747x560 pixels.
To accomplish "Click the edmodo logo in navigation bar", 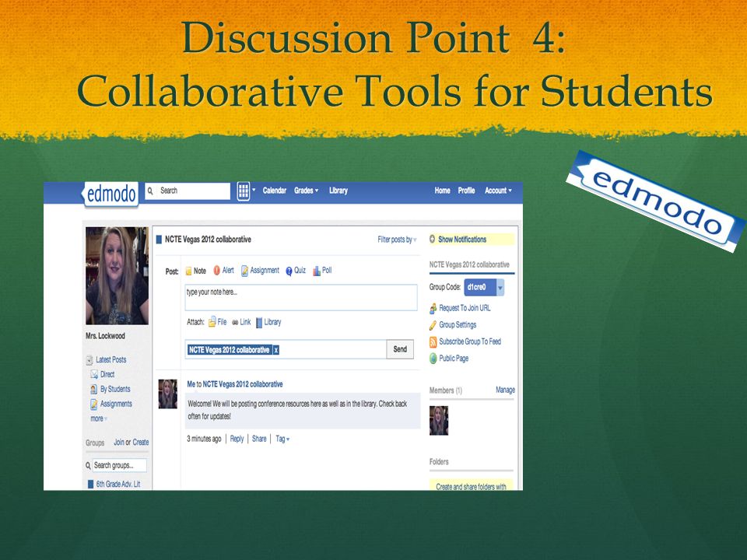I will pyautogui.click(x=111, y=194).
